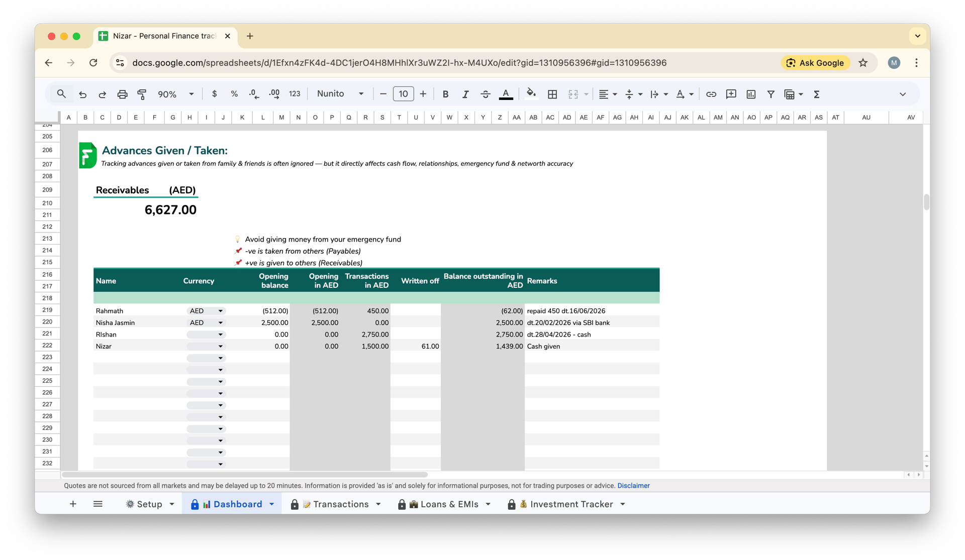Click the insert comment icon
Image resolution: width=965 pixels, height=560 pixels.
coord(731,94)
